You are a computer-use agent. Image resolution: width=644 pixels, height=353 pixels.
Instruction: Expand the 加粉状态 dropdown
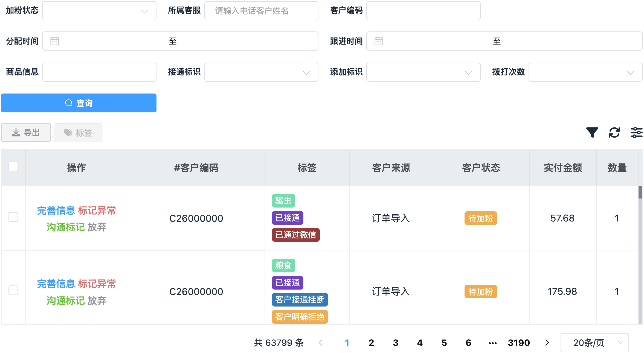(x=99, y=11)
